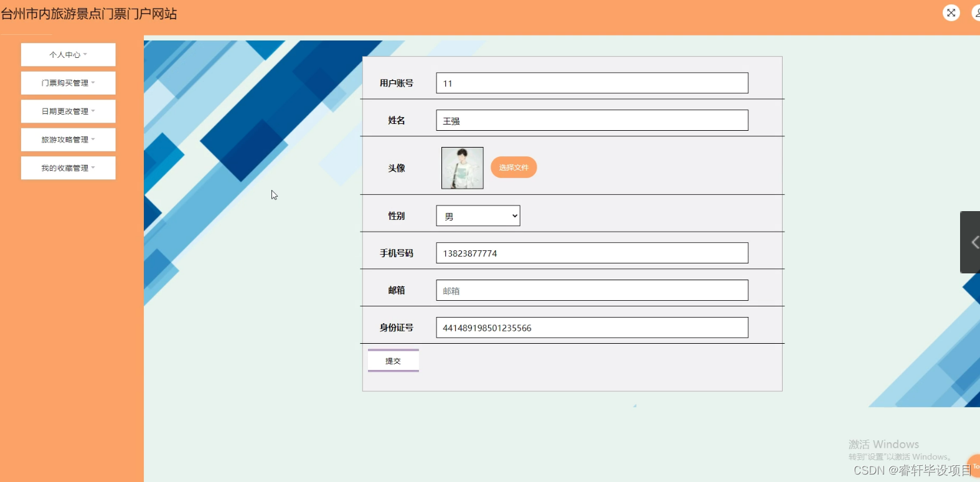Open the 日期更改管理 menu
Screen dimensions: 980x482
pyautogui.click(x=68, y=111)
